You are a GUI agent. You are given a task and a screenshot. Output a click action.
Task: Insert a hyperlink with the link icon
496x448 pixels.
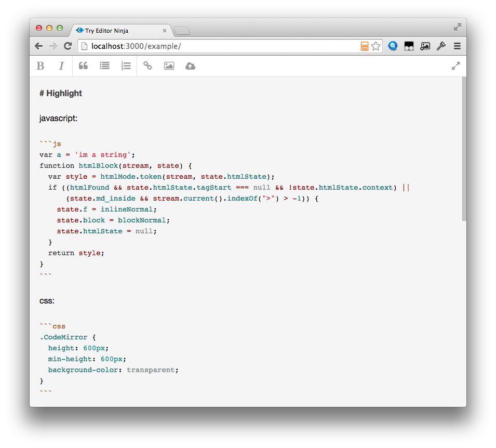pyautogui.click(x=148, y=66)
